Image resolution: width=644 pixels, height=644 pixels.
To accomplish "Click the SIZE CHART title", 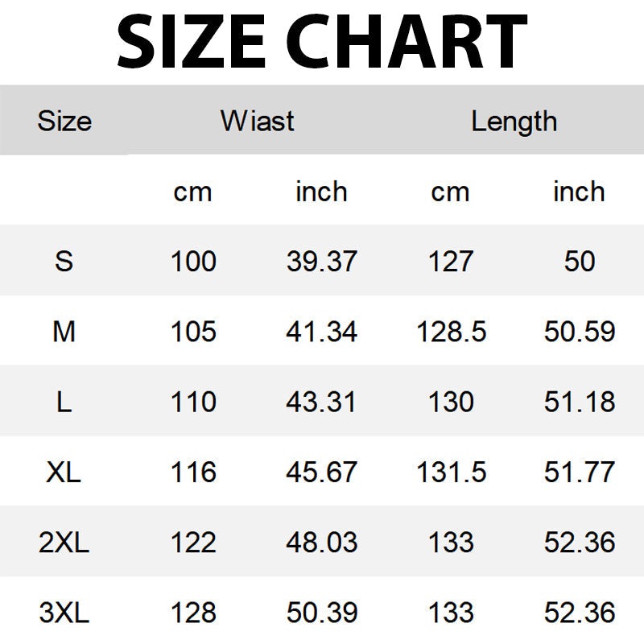I will [322, 42].
